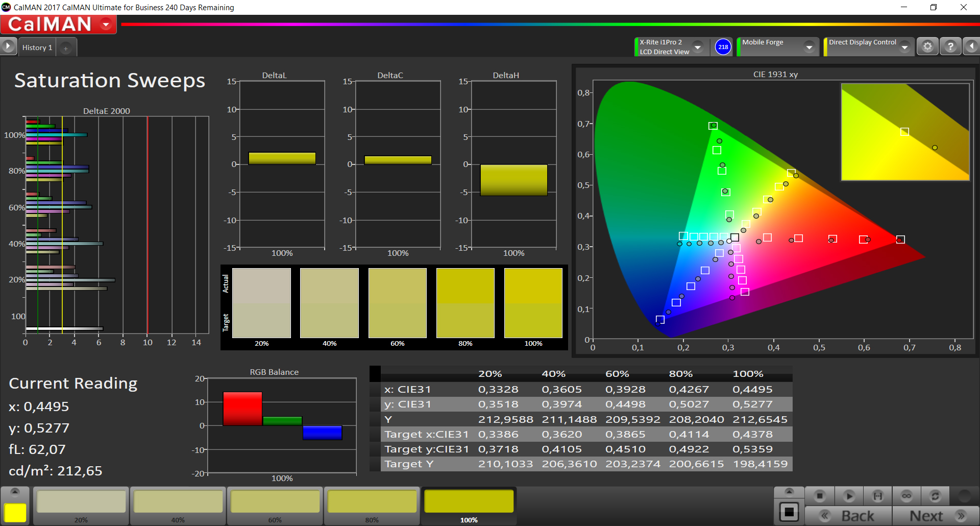
Task: Switch to the History 1 tab
Action: 37,47
